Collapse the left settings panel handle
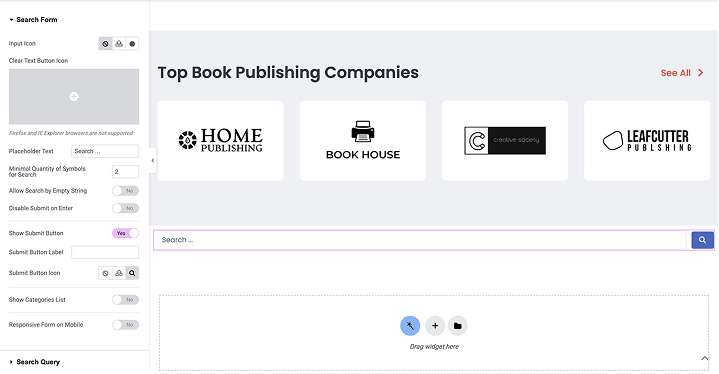 point(153,160)
